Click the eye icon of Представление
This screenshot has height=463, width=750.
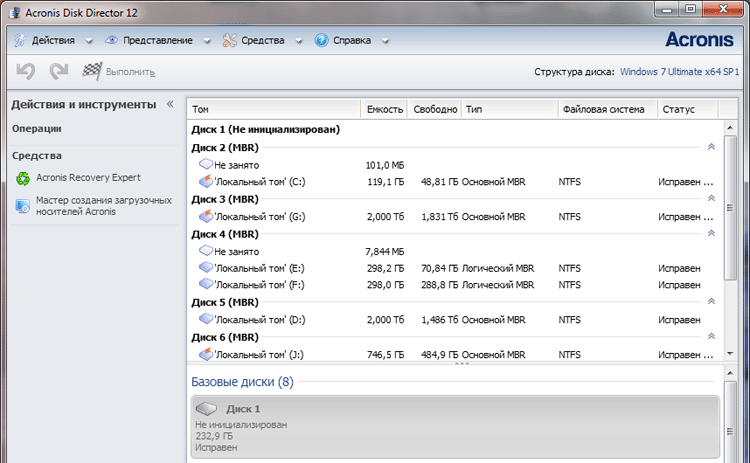tap(111, 40)
